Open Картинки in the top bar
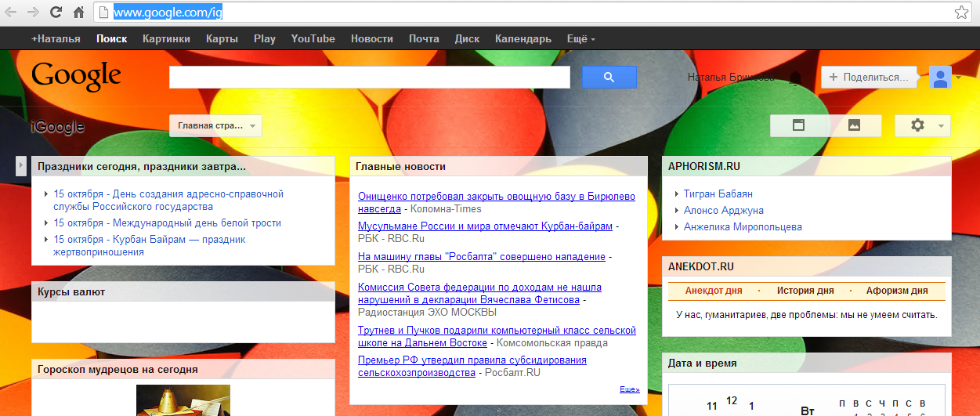Image resolution: width=980 pixels, height=416 pixels. (x=166, y=38)
